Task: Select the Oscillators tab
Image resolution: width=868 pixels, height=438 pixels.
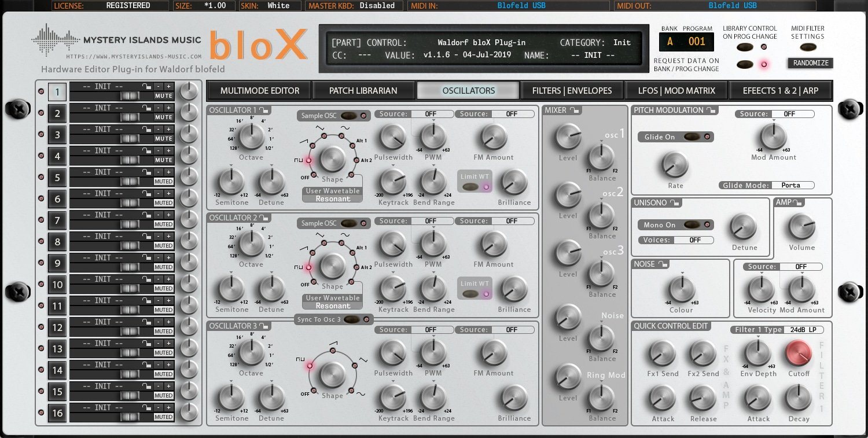Action: (468, 90)
